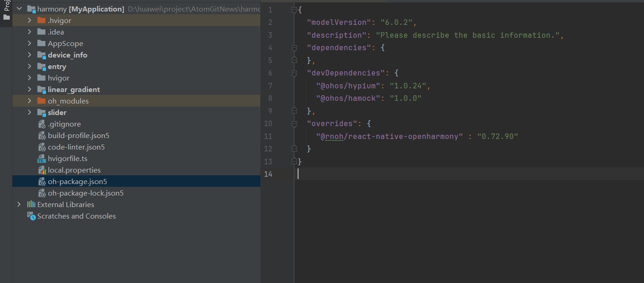
Task: Click the "@ohos/hamock" dependency name
Action: [348, 98]
